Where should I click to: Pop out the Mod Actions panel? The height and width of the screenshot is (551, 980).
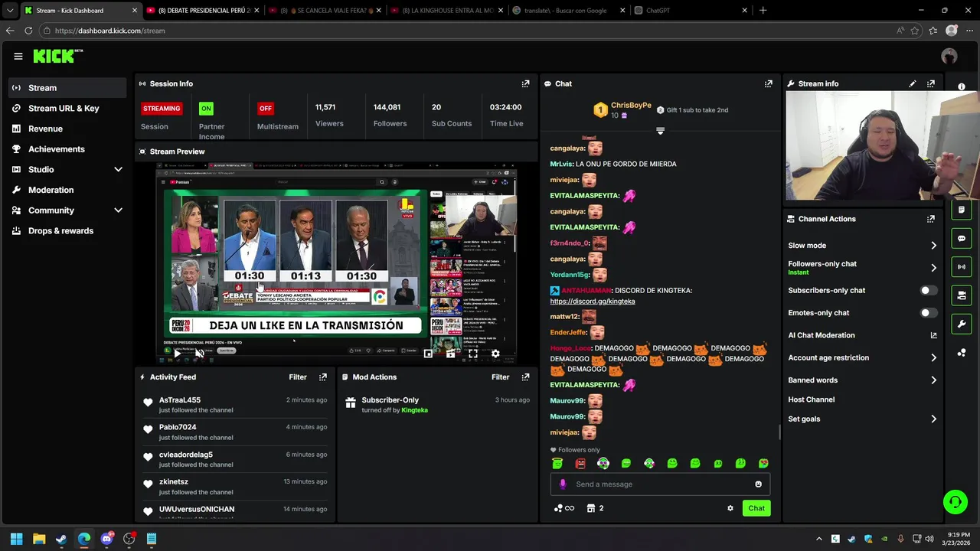click(525, 377)
